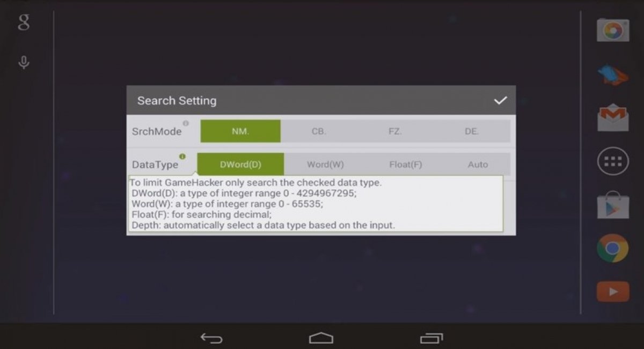This screenshot has height=349, width=644.
Task: Open the blue and orange tag app
Action: pos(613,75)
